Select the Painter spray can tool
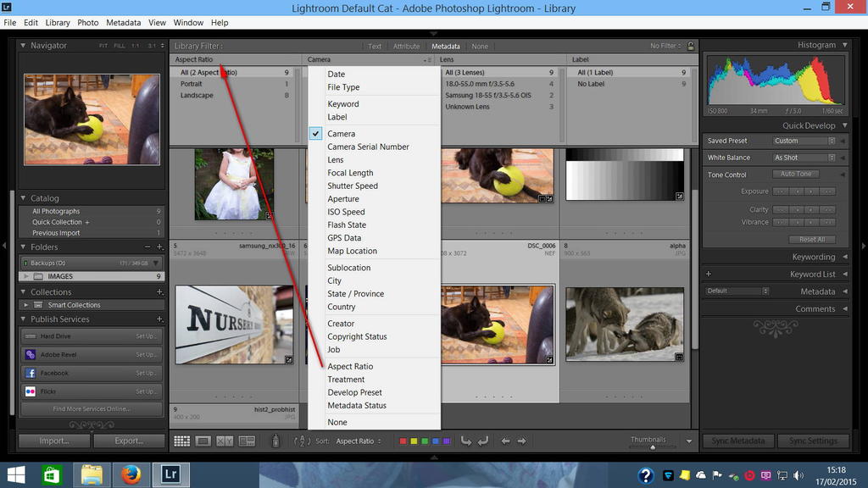The height and width of the screenshot is (488, 868). [x=275, y=441]
